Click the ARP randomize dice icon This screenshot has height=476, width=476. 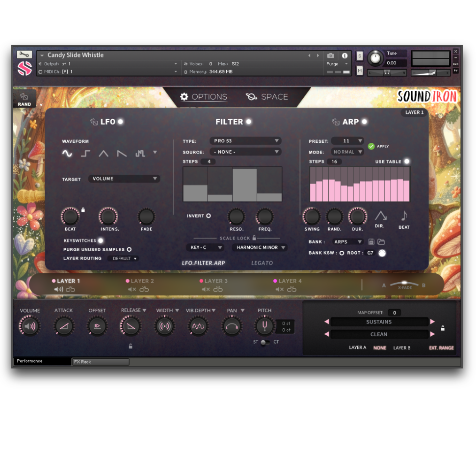coord(336,121)
